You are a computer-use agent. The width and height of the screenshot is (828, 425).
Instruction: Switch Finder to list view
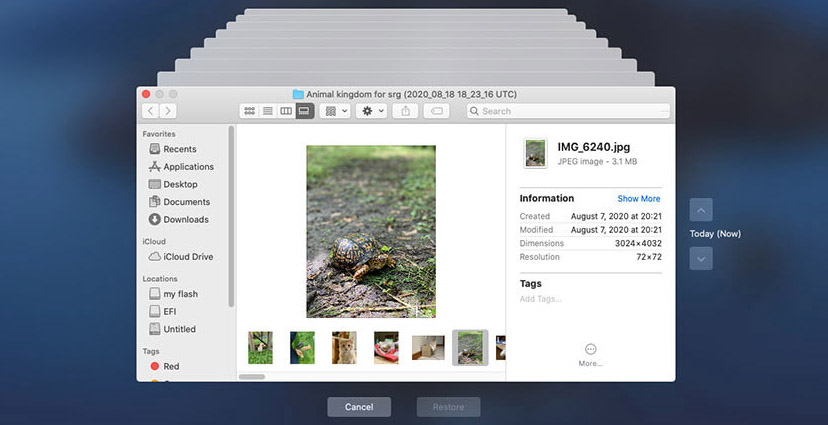[x=268, y=111]
